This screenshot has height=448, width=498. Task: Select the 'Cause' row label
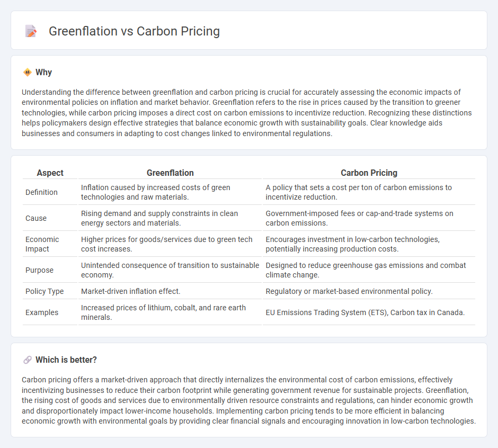point(36,218)
